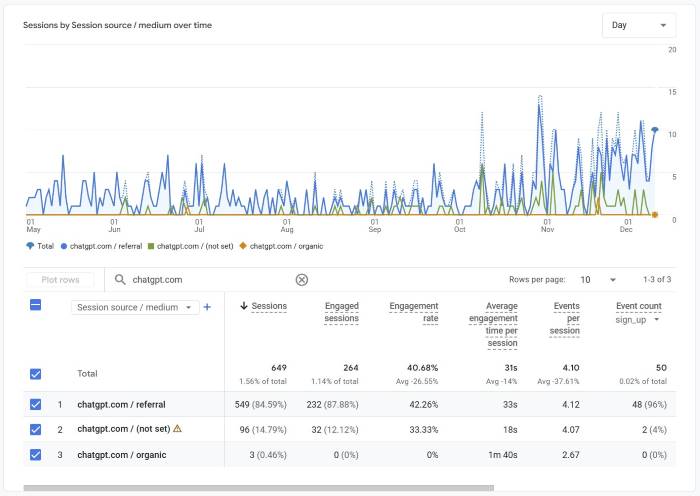700x496 pixels.
Task: Sort by the Engaged sessions column header
Action: [342, 312]
